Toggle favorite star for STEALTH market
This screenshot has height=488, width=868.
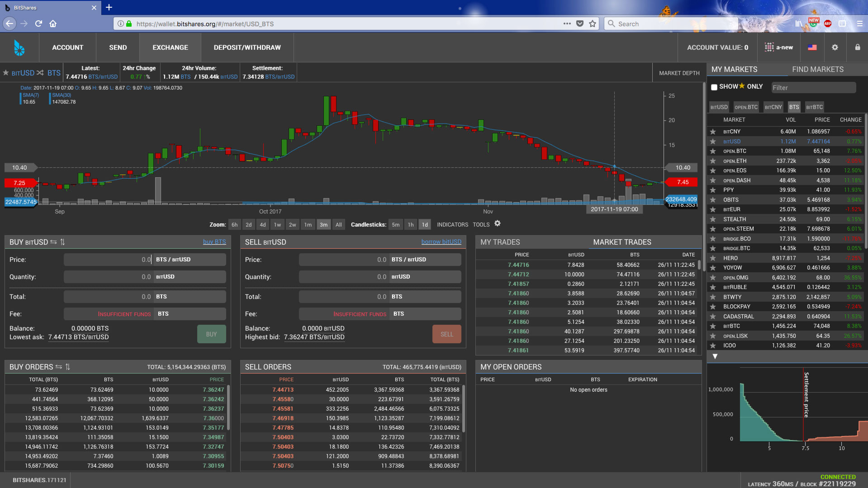713,219
